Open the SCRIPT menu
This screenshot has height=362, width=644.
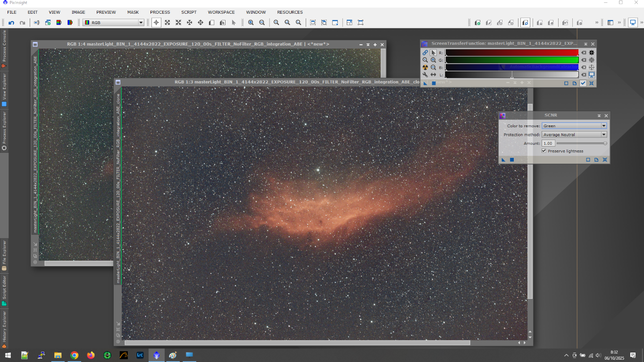(189, 12)
